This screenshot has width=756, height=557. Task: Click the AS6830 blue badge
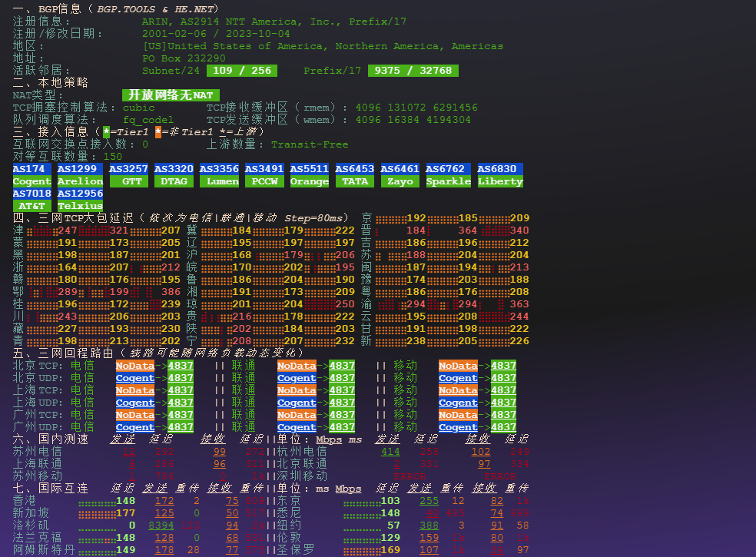click(499, 169)
